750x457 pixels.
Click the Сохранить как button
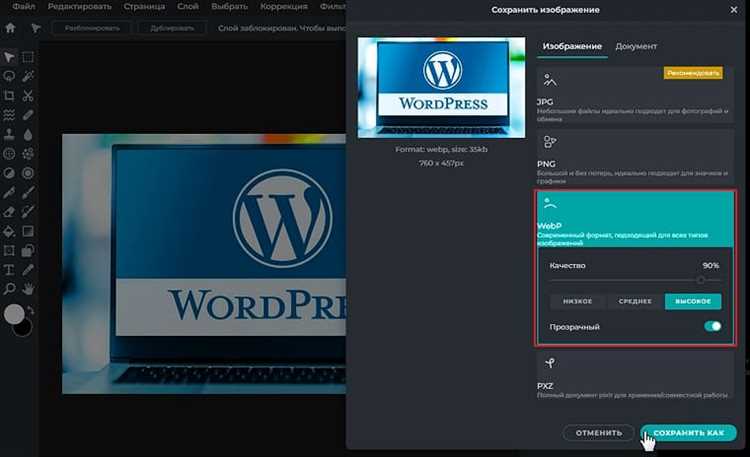(x=689, y=433)
